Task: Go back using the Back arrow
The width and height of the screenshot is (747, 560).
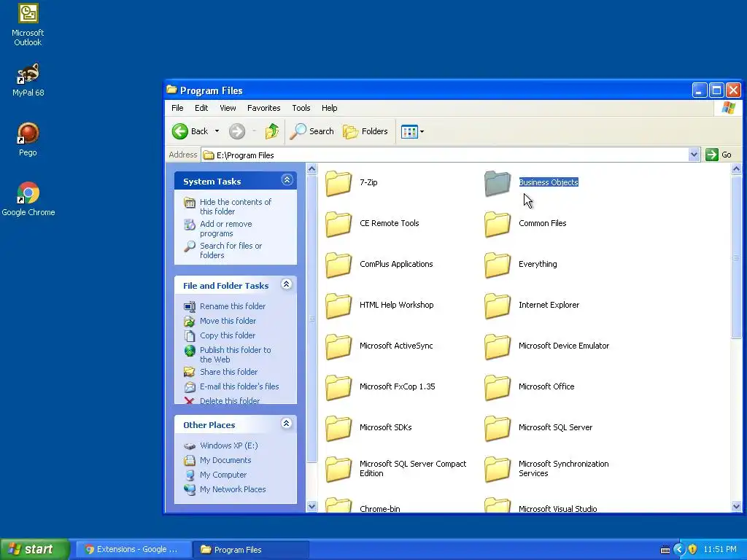Action: tap(190, 131)
